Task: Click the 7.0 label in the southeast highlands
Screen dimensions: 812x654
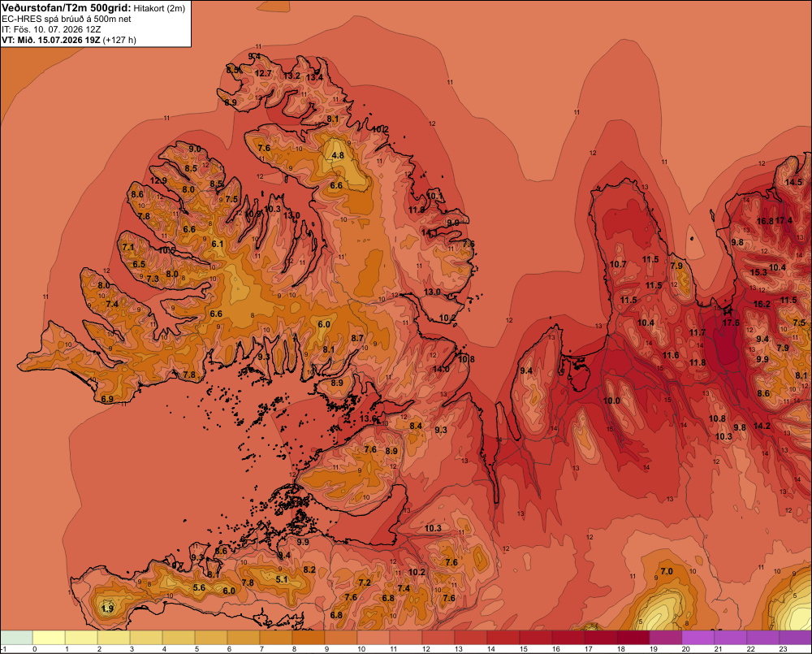Action: [667, 571]
